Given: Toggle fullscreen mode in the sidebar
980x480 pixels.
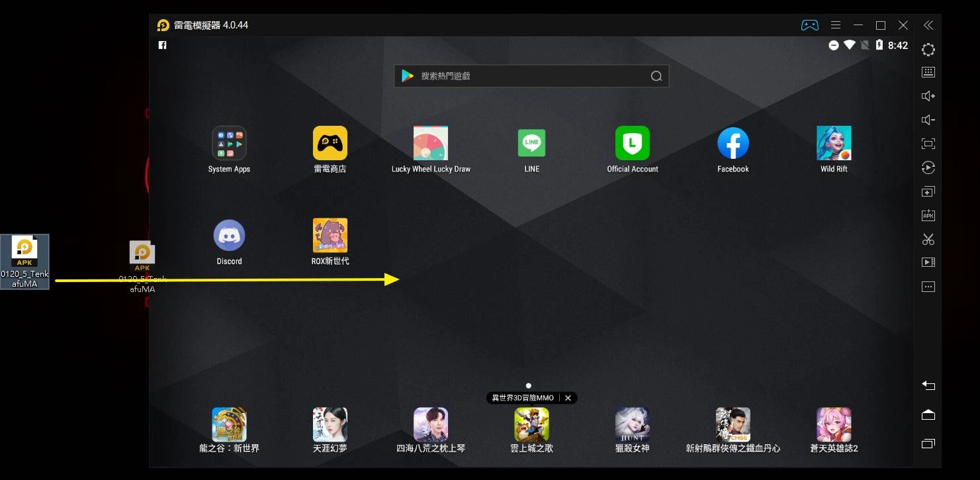Looking at the screenshot, I should pos(928,144).
